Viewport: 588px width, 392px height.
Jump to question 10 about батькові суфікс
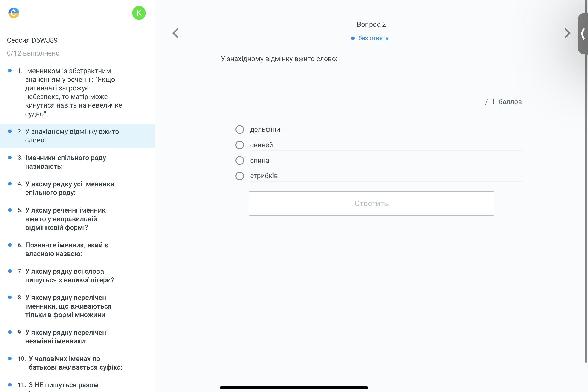click(75, 363)
